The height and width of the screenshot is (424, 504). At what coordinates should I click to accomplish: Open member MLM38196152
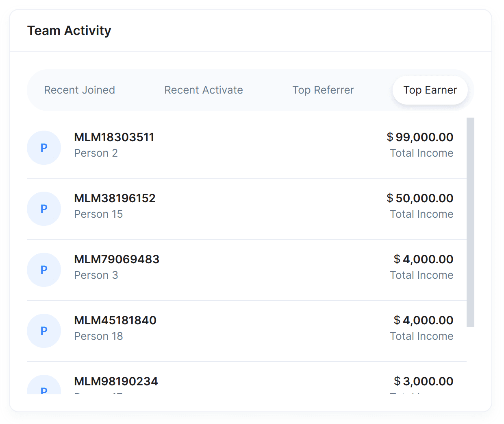tap(115, 198)
